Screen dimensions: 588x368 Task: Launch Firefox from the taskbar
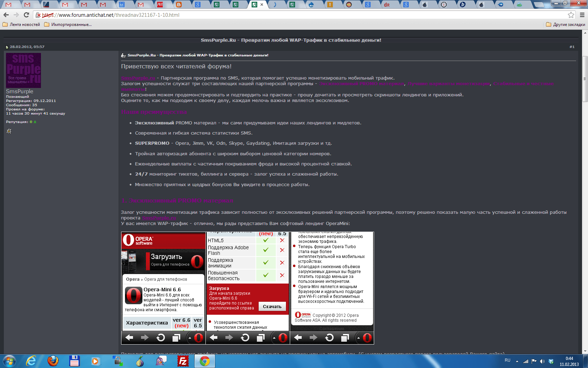(53, 361)
